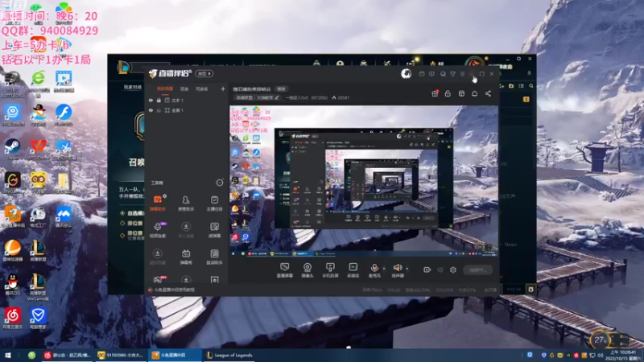The image size is (644, 362).
Task: Add 摄像头 camera source
Action: [308, 270]
